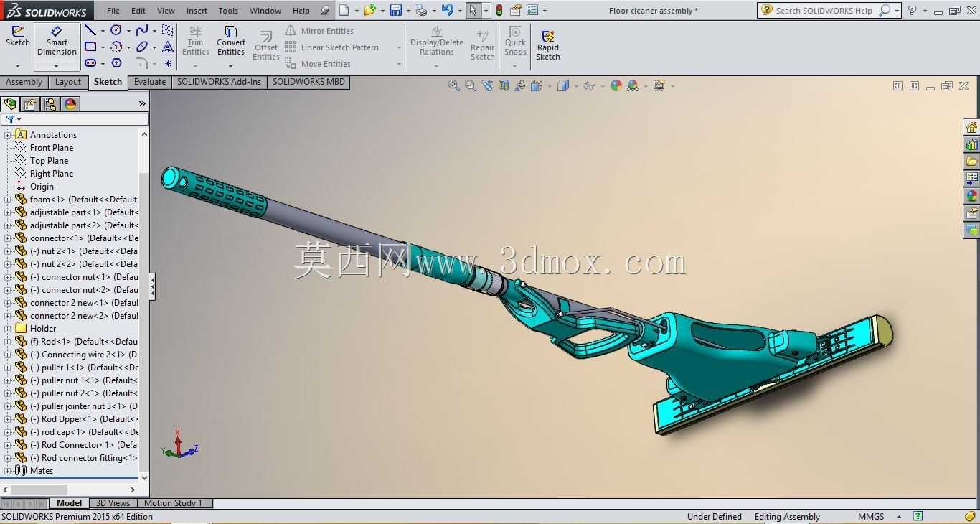The image size is (980, 524).
Task: Select the sketch Text tool
Action: click(x=168, y=47)
